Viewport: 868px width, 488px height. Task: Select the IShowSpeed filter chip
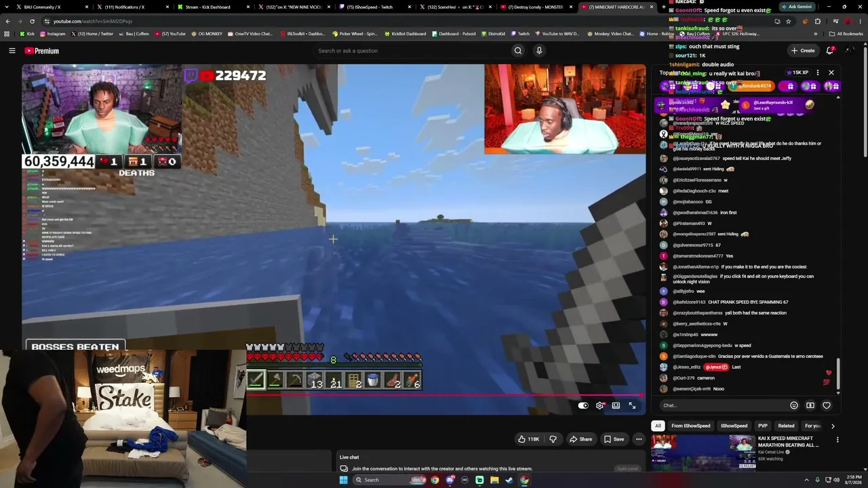(734, 426)
